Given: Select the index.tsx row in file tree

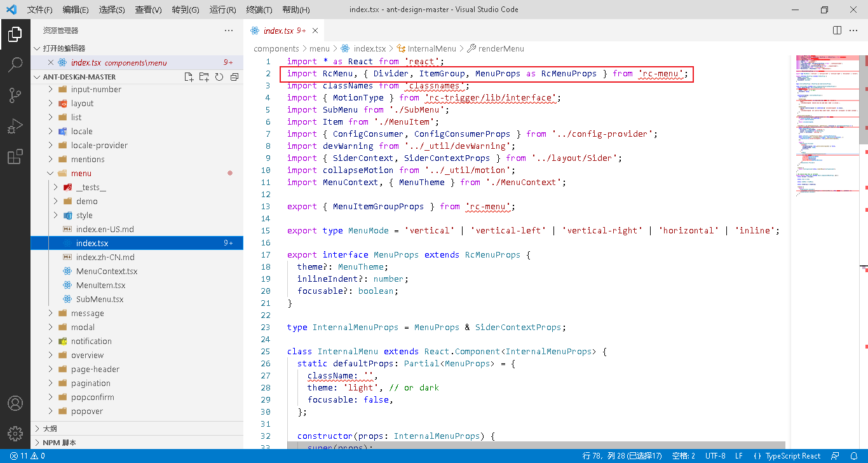Looking at the screenshot, I should click(137, 243).
